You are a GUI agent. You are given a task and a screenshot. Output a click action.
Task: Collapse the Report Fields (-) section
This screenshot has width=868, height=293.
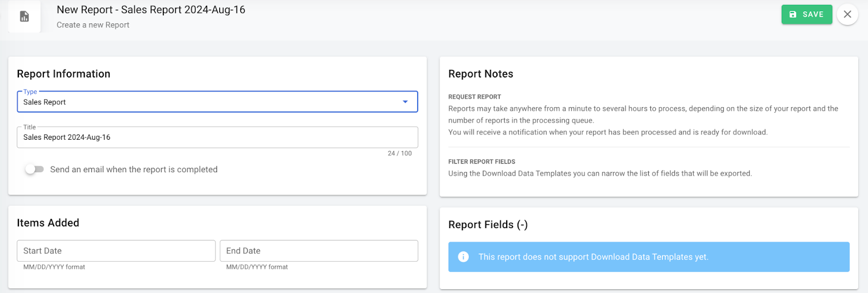point(488,225)
